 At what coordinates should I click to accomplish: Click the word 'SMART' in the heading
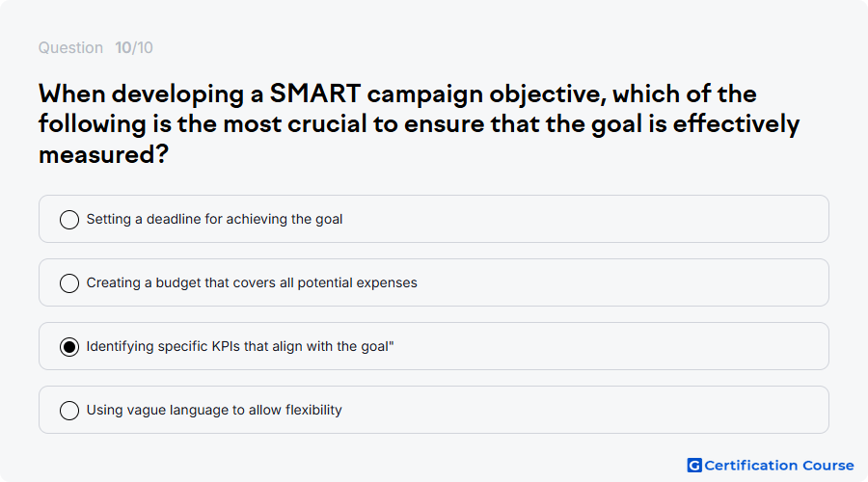coord(315,94)
